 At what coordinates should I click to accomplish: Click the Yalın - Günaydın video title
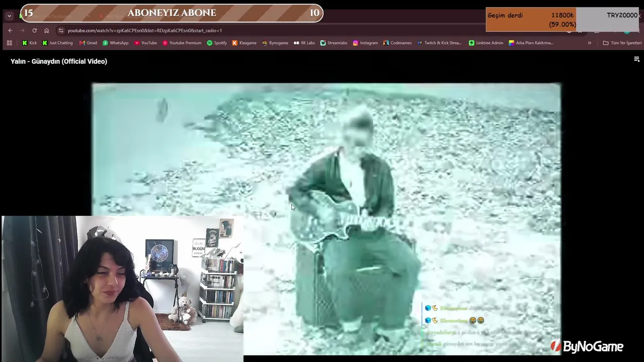coord(59,61)
